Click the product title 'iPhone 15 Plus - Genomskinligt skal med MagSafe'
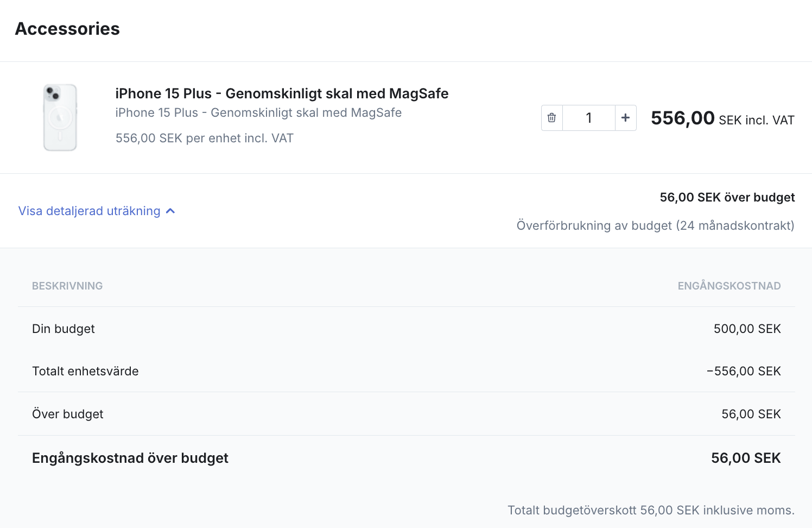Image resolution: width=812 pixels, height=528 pixels. click(282, 93)
